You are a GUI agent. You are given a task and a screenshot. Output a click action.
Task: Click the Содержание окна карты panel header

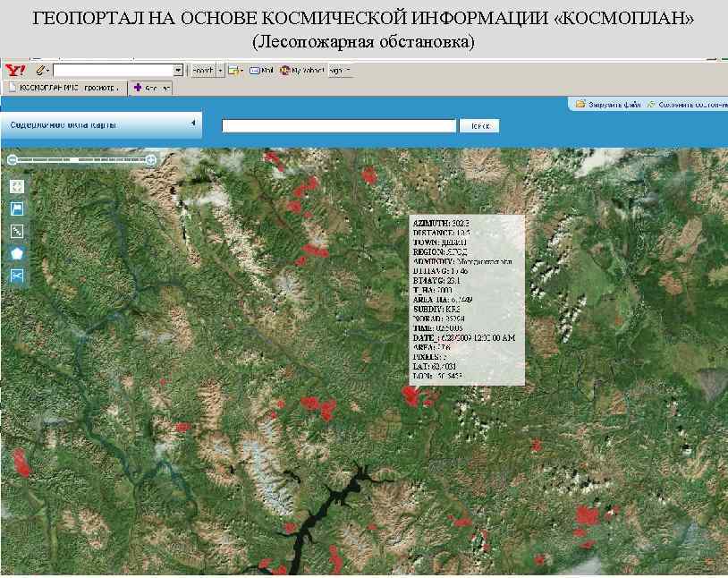tap(101, 125)
